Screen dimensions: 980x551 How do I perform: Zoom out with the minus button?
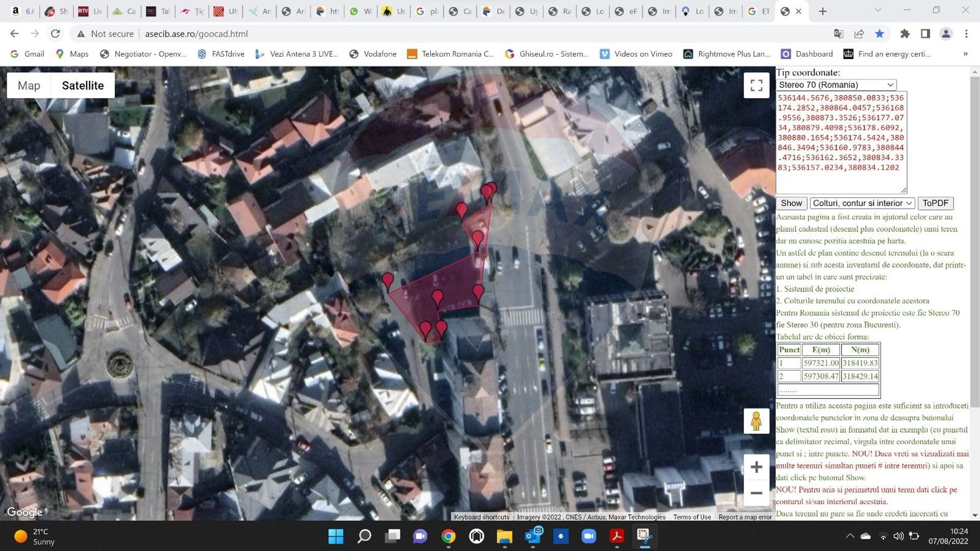(756, 493)
